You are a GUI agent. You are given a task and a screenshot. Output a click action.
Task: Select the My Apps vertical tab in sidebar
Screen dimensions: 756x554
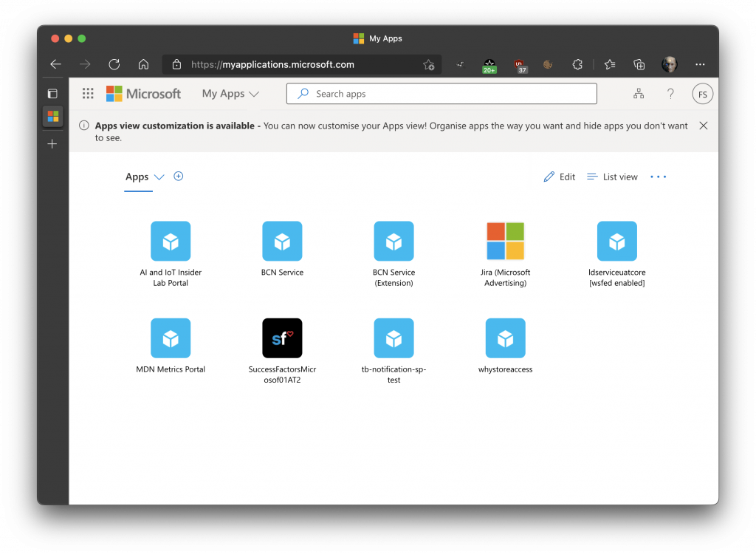point(52,116)
